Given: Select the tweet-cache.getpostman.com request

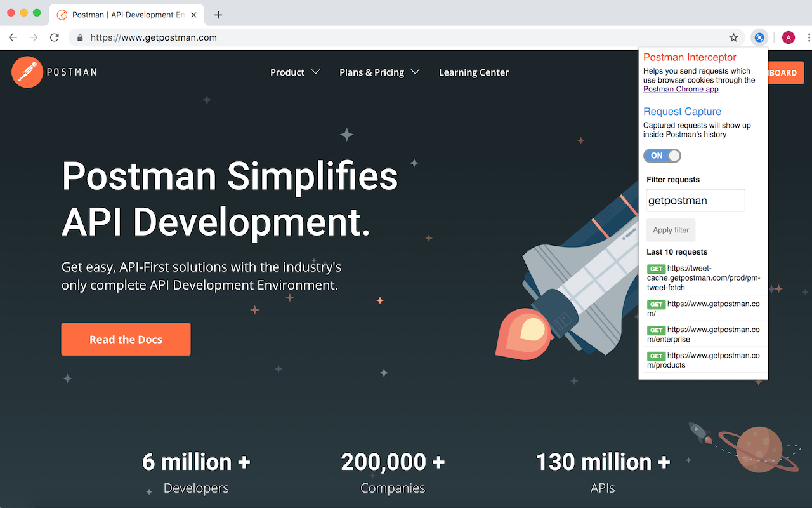Looking at the screenshot, I should point(703,277).
